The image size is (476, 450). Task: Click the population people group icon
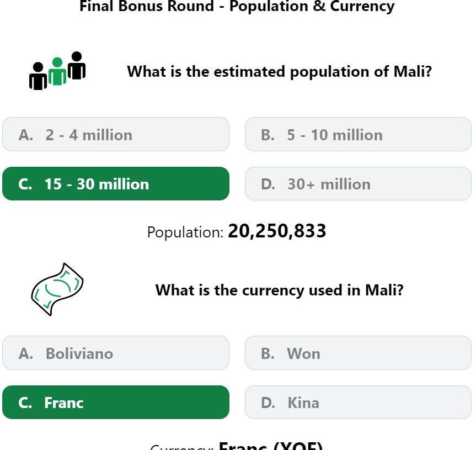(57, 71)
